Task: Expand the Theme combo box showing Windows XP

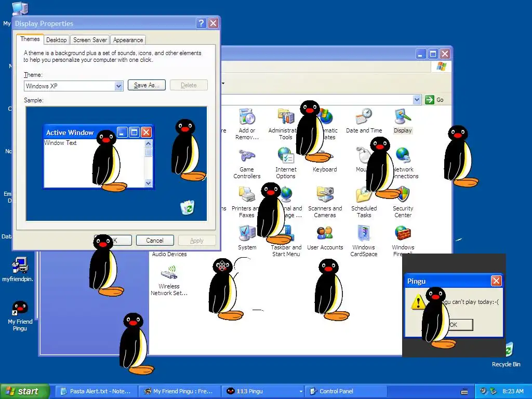Action: 118,86
